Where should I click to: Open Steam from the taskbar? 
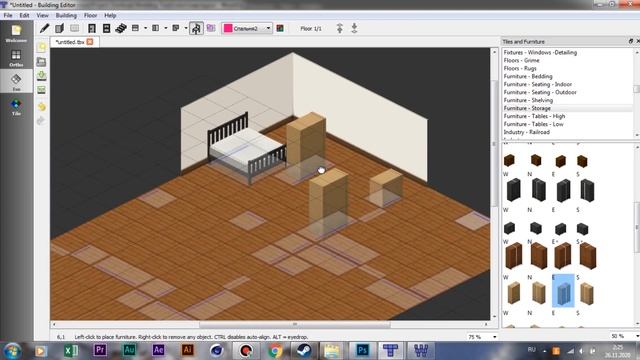tap(304, 351)
